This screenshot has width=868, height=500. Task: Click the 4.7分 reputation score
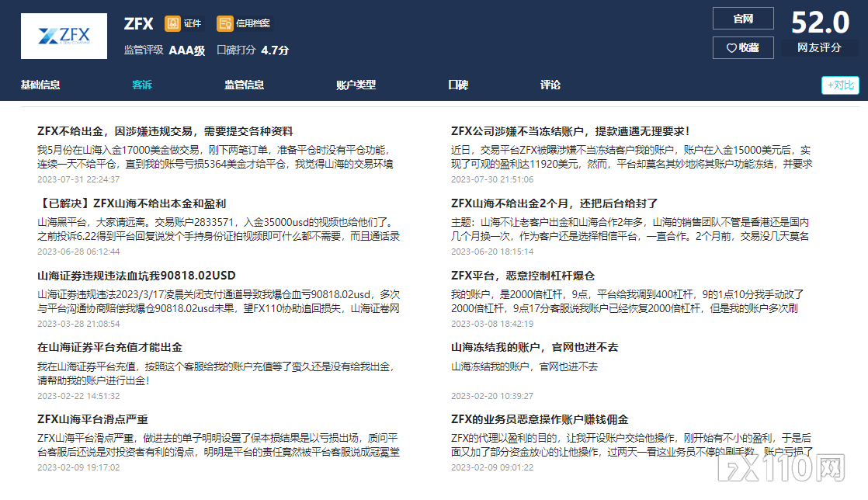pyautogui.click(x=275, y=50)
